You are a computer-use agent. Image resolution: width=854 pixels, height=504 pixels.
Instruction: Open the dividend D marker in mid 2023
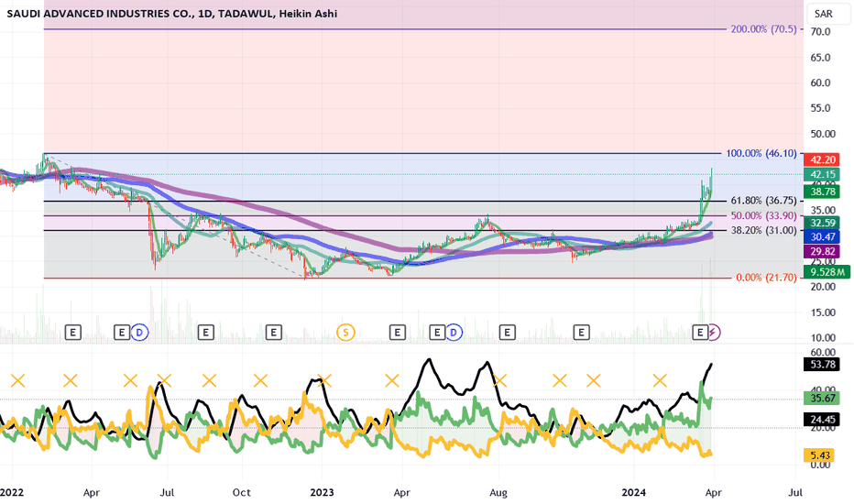click(454, 332)
